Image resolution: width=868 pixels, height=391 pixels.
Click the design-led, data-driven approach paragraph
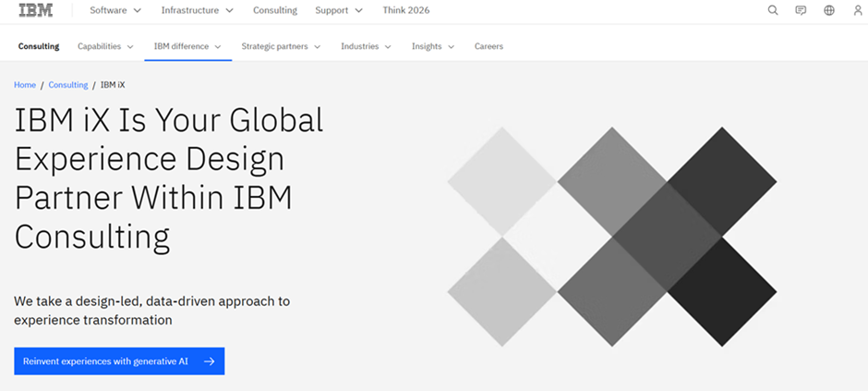[151, 311]
